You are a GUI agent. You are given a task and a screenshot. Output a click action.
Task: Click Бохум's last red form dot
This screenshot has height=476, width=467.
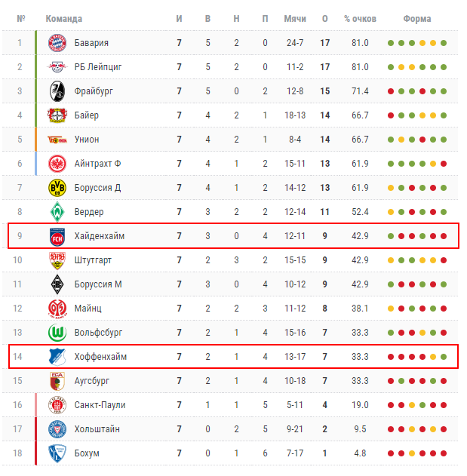pos(444,453)
